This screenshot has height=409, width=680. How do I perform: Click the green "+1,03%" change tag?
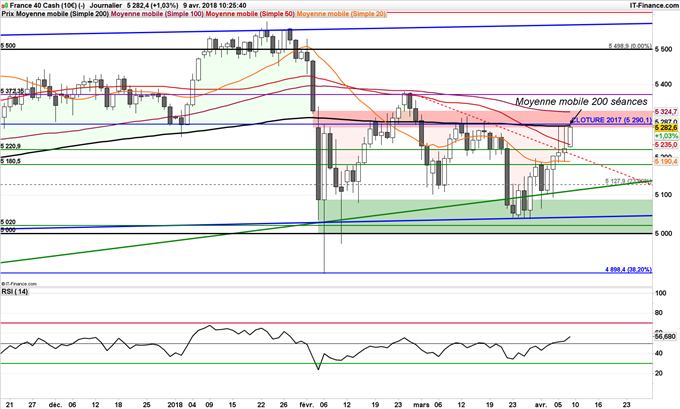click(666, 136)
